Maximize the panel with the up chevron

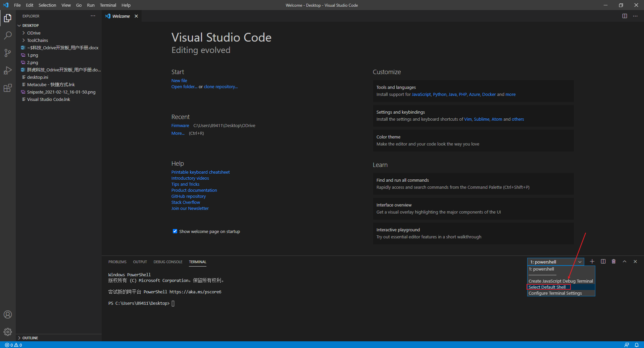(x=625, y=262)
